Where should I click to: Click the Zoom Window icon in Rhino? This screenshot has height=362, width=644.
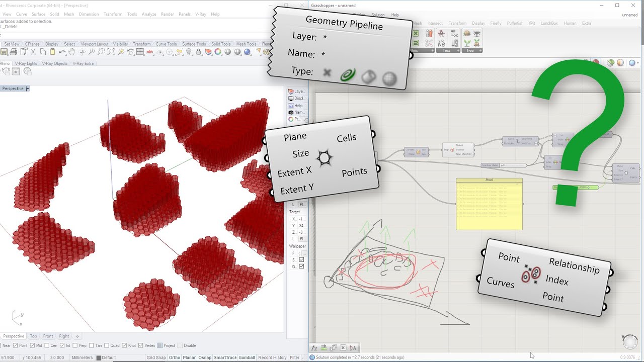101,51
